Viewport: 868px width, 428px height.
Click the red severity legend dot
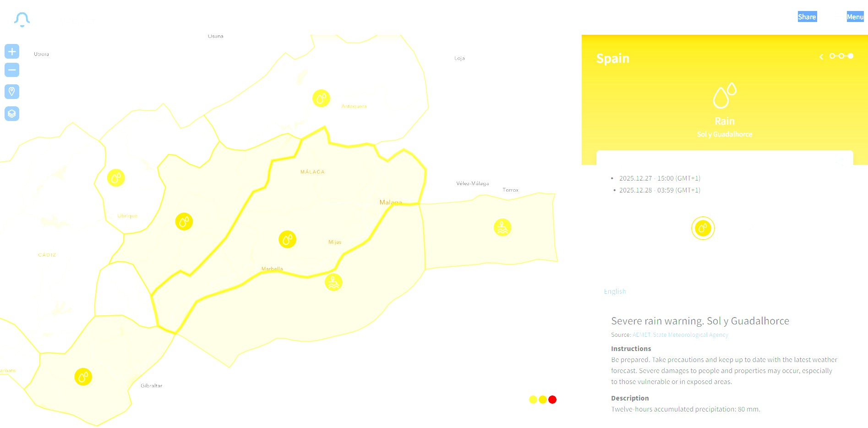(552, 400)
